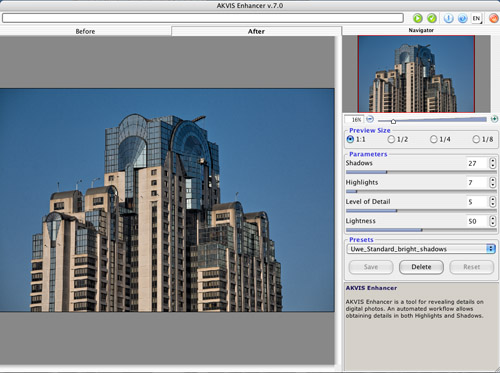Open the blue Help question icon
This screenshot has height=373, width=500.
tap(462, 18)
